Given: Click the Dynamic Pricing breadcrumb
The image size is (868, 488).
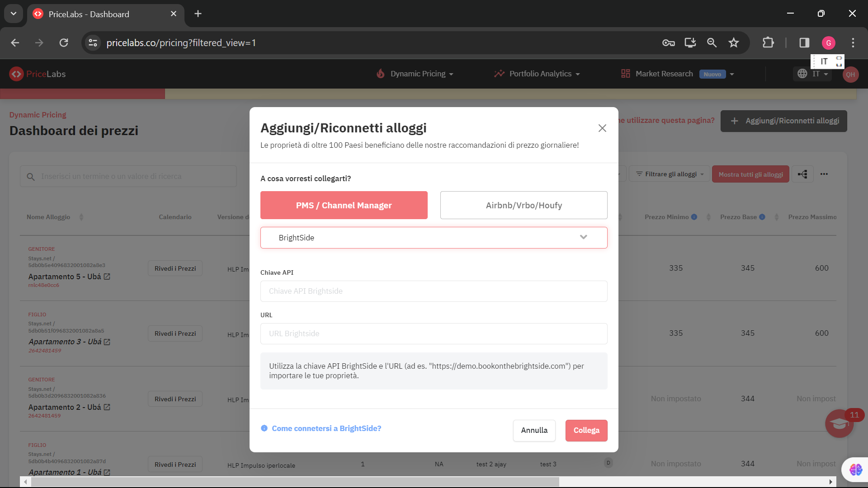Looking at the screenshot, I should pyautogui.click(x=38, y=115).
